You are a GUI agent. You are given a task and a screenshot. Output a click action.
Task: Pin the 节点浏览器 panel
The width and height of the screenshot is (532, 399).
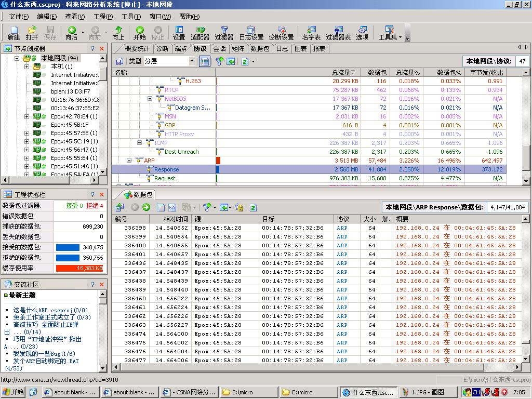(92, 48)
